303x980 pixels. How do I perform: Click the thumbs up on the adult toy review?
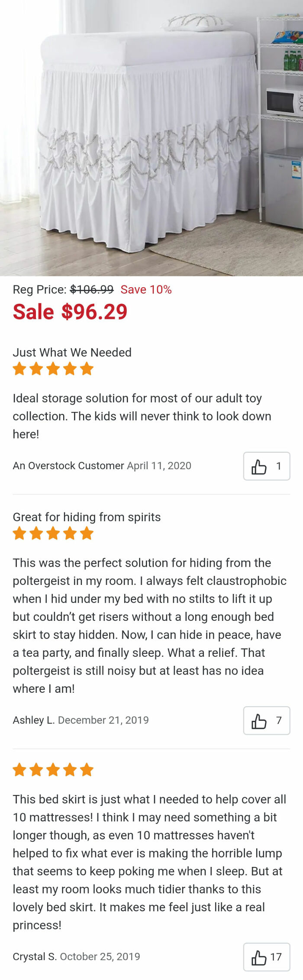tap(267, 466)
